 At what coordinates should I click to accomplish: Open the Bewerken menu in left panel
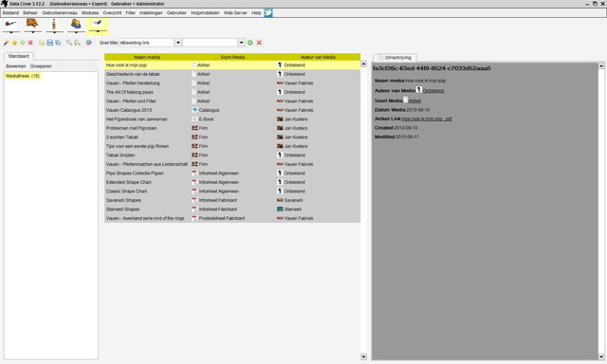point(16,66)
